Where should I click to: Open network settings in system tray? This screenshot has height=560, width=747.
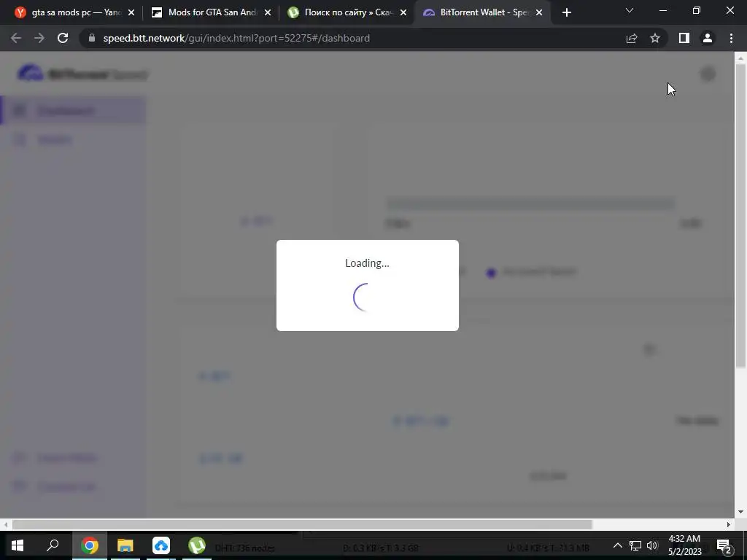[x=635, y=545]
